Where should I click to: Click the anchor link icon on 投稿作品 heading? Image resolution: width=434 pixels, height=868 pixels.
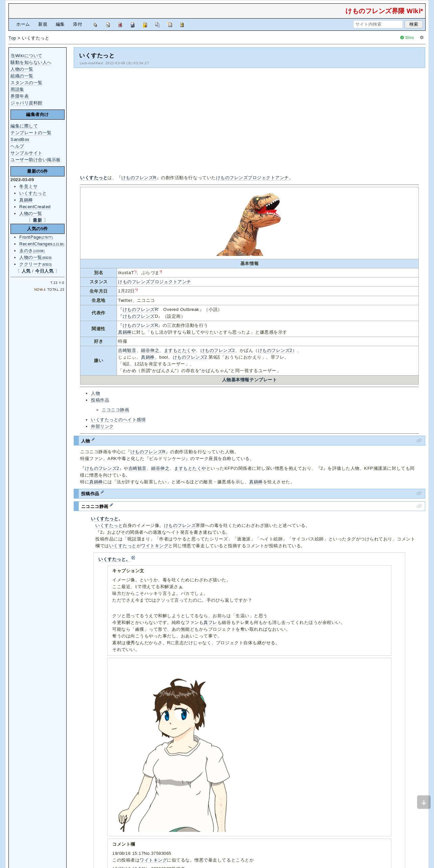click(419, 493)
